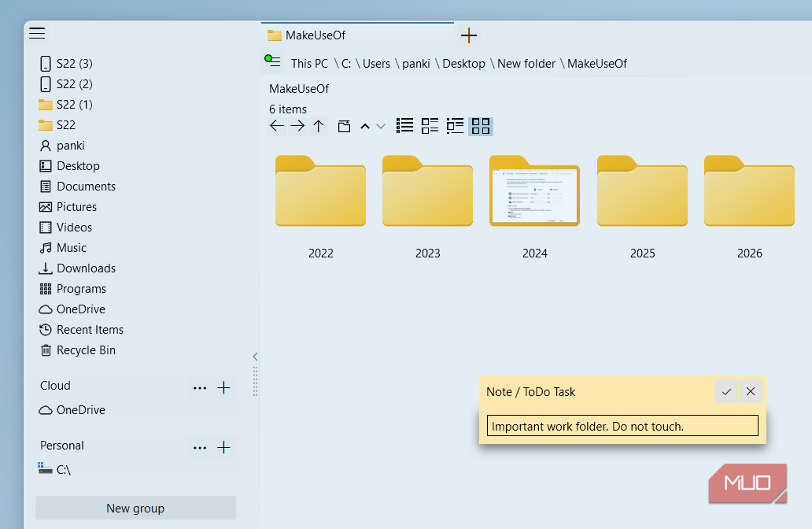This screenshot has height=529, width=812.
Task: Select OneDrive in the Cloud group
Action: click(72, 410)
